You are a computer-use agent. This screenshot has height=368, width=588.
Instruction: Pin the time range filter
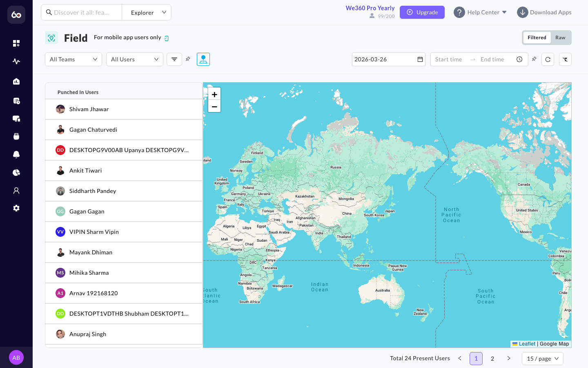pyautogui.click(x=534, y=59)
